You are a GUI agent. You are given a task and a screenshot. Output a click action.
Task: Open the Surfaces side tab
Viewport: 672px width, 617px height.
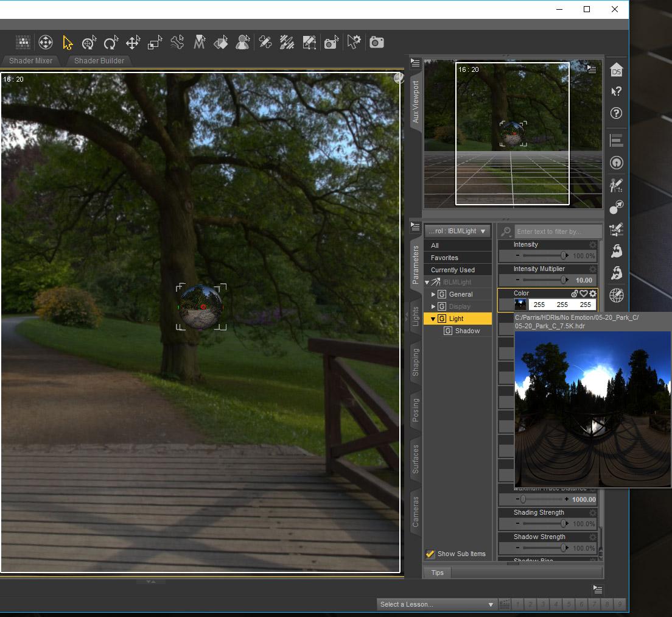coord(415,459)
